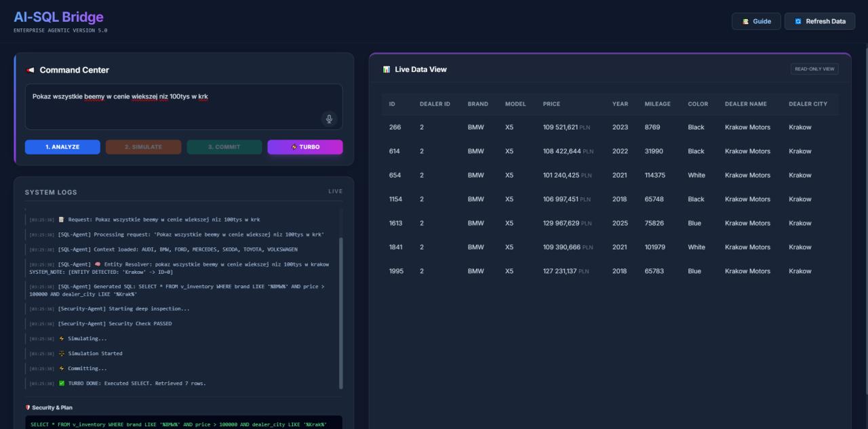This screenshot has height=429, width=868.
Task: Click the green checkmark icon in TURBO DONE log
Action: pos(62,384)
